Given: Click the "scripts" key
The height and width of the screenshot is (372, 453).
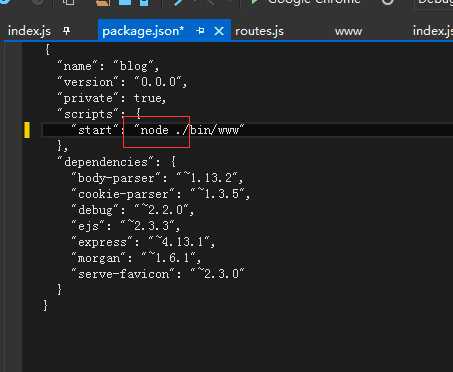Looking at the screenshot, I should (88, 114).
